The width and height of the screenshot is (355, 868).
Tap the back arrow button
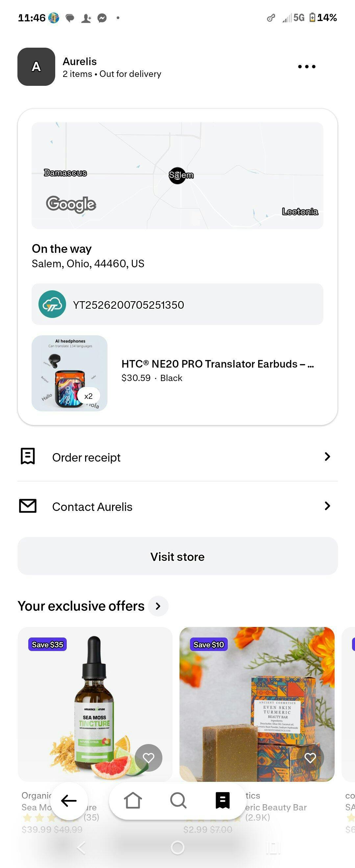point(69,801)
